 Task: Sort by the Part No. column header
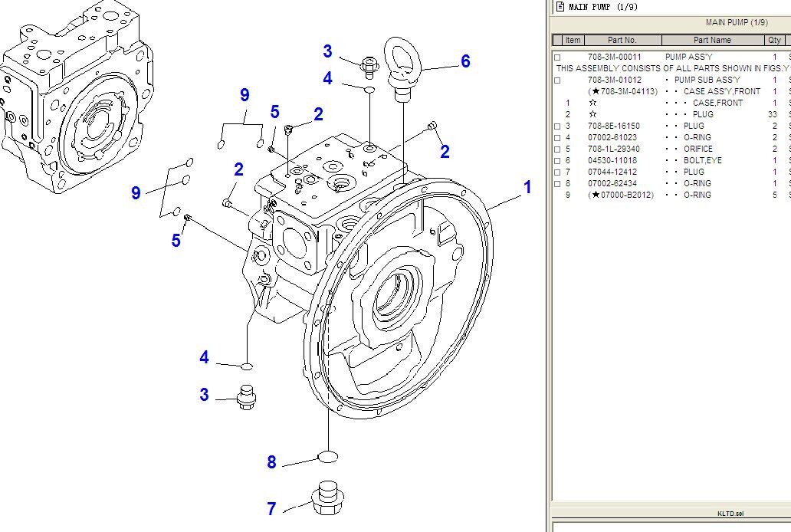622,40
